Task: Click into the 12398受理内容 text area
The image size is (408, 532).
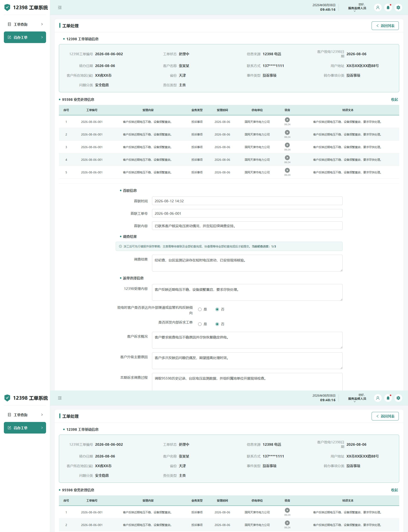Action: click(247, 292)
